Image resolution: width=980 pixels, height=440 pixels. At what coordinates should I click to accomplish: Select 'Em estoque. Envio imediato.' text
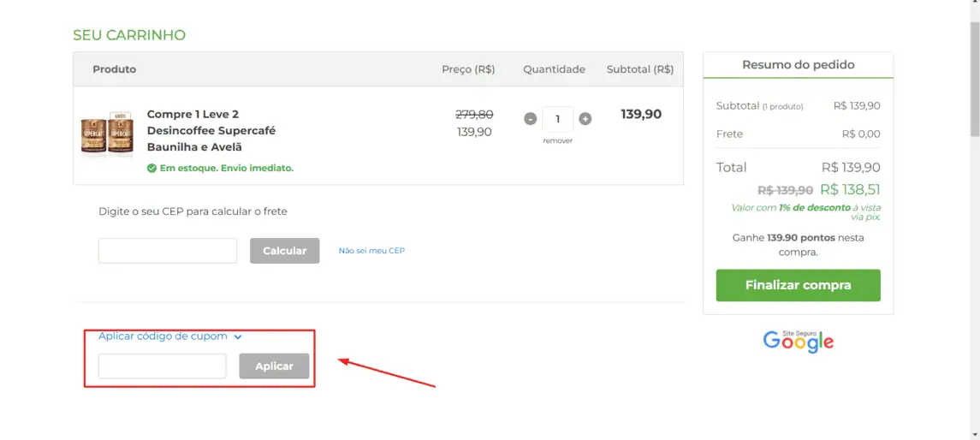(x=226, y=168)
